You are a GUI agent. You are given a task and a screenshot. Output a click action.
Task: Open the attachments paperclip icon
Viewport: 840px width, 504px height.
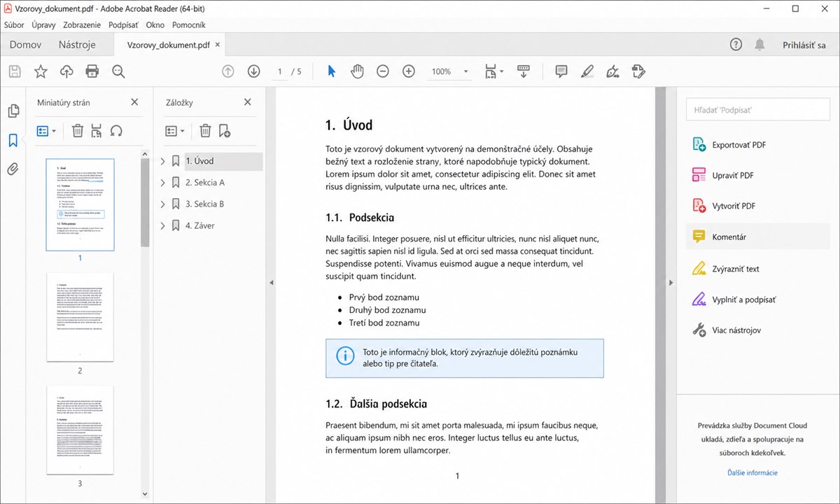click(x=13, y=169)
